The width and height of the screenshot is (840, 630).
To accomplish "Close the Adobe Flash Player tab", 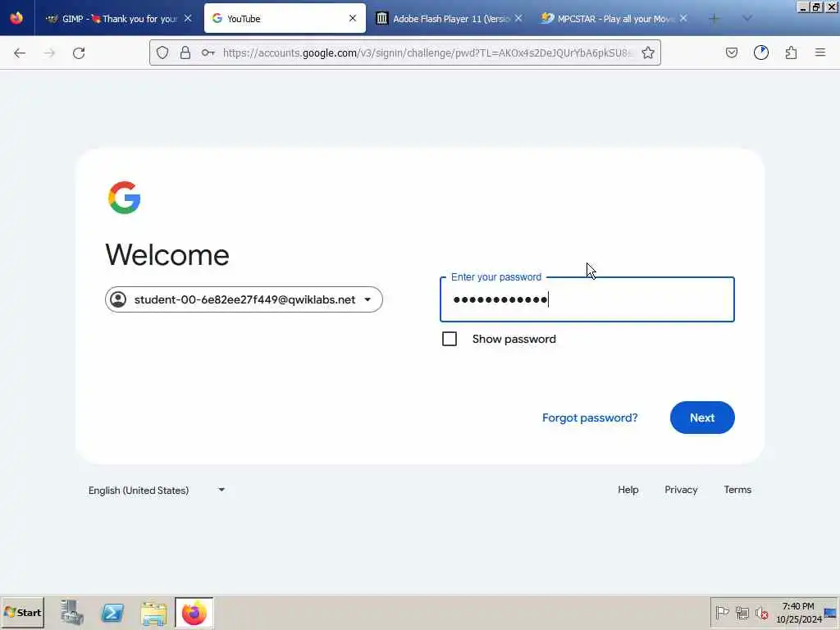I will pos(518,18).
